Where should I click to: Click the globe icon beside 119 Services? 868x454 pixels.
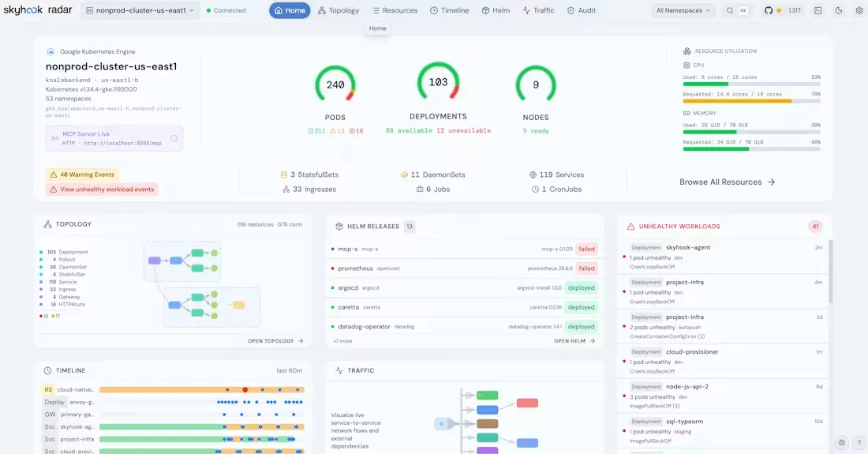533,174
